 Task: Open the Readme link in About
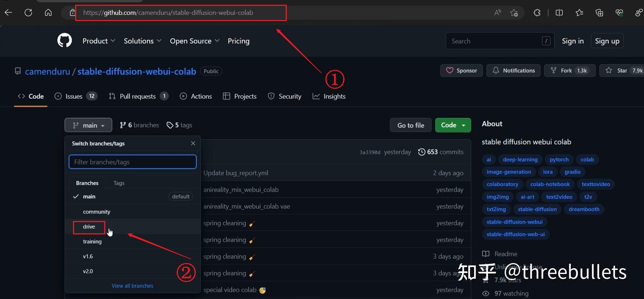coord(500,254)
